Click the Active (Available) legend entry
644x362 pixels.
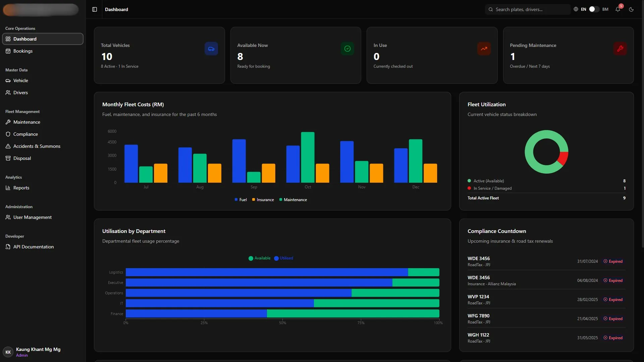tap(546, 181)
